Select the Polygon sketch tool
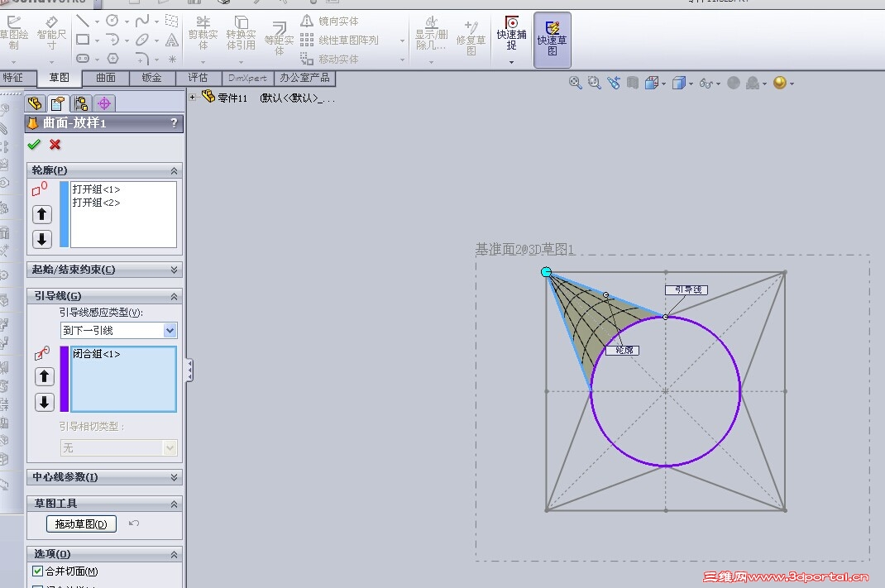885x588 pixels. point(112,58)
